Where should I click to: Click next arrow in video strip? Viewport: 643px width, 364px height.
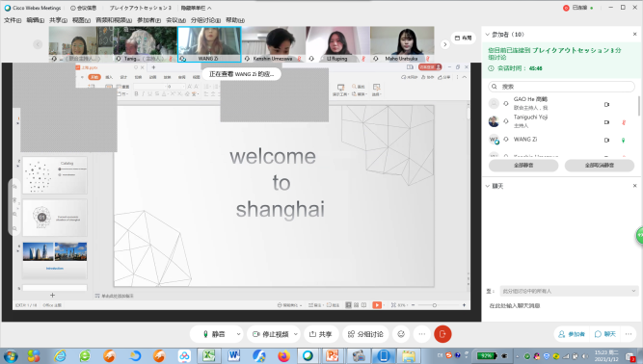445,44
